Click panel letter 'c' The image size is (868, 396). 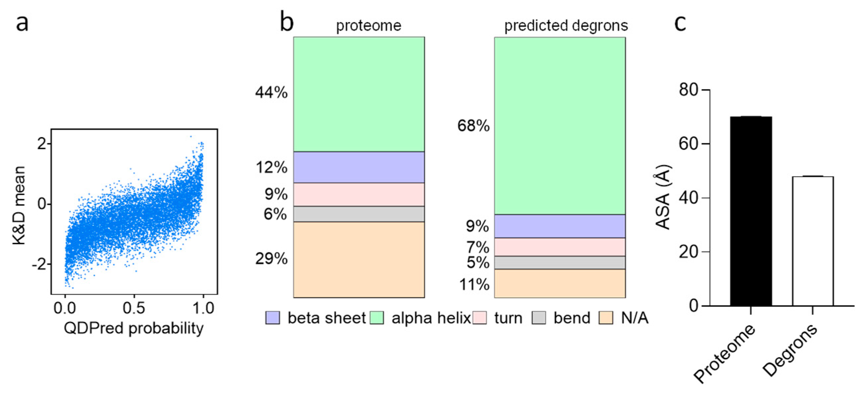click(680, 23)
